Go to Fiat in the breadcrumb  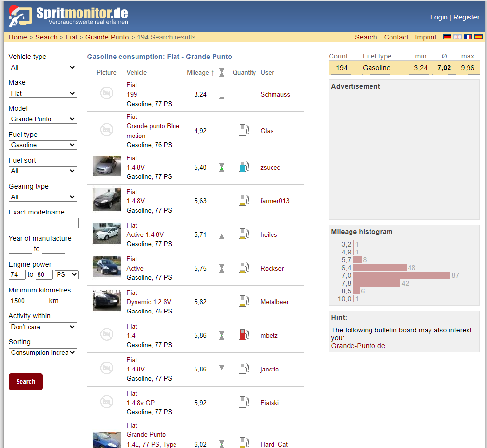click(x=71, y=37)
